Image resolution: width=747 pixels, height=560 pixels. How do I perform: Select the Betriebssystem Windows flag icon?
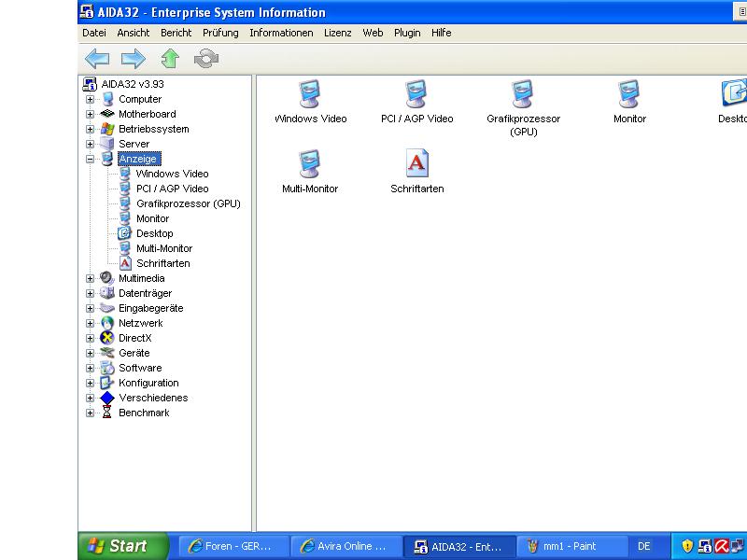click(x=107, y=129)
